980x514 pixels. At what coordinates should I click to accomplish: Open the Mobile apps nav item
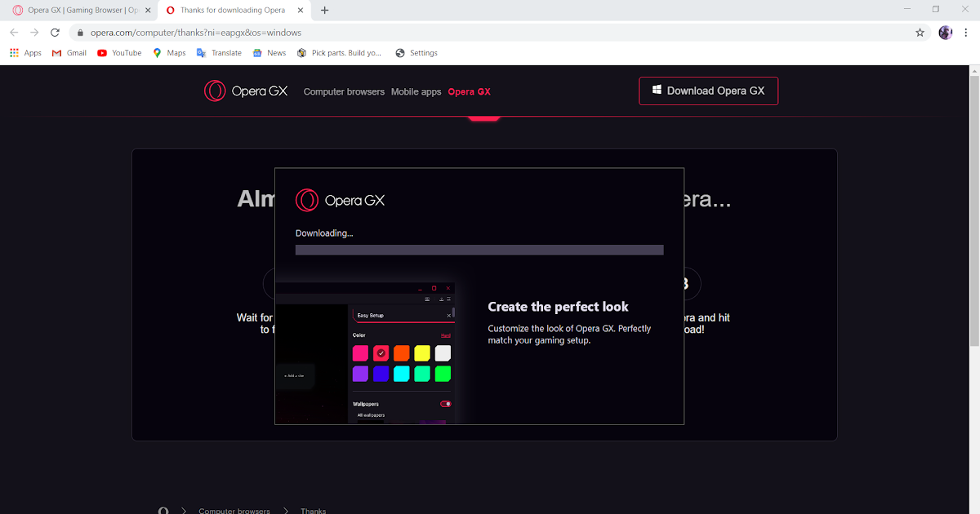point(416,92)
